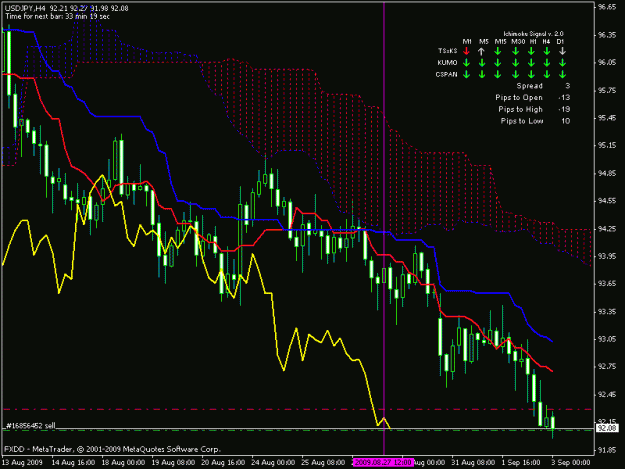Viewport: 625px width, 469px height.
Task: Click the 95.15 price axis label
Action: (x=607, y=145)
